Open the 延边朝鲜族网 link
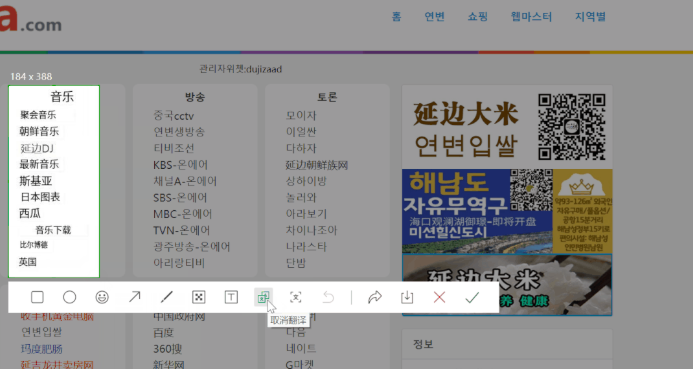The width and height of the screenshot is (693, 369). 316,165
